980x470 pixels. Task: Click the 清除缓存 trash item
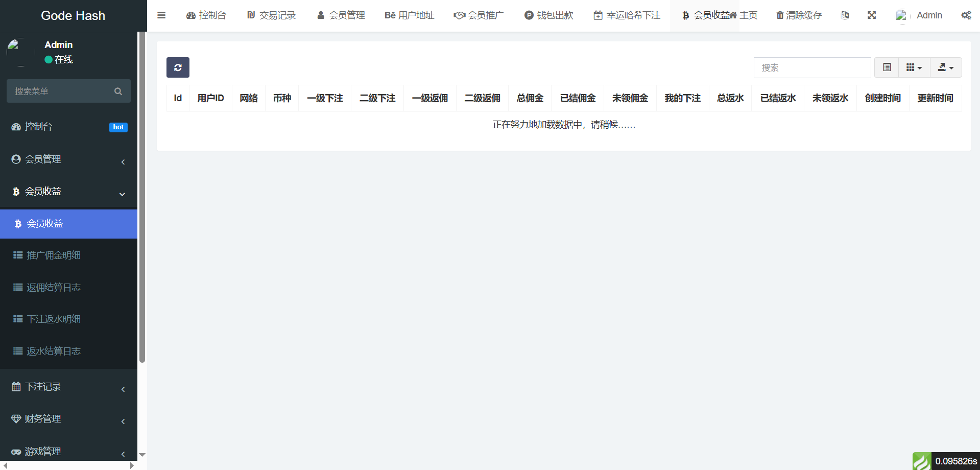(799, 15)
